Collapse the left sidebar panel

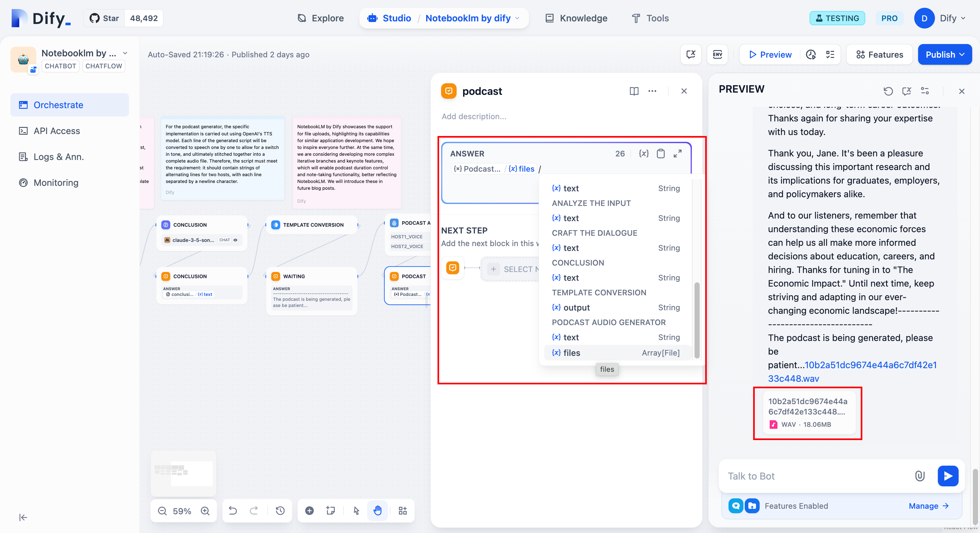[x=23, y=517]
